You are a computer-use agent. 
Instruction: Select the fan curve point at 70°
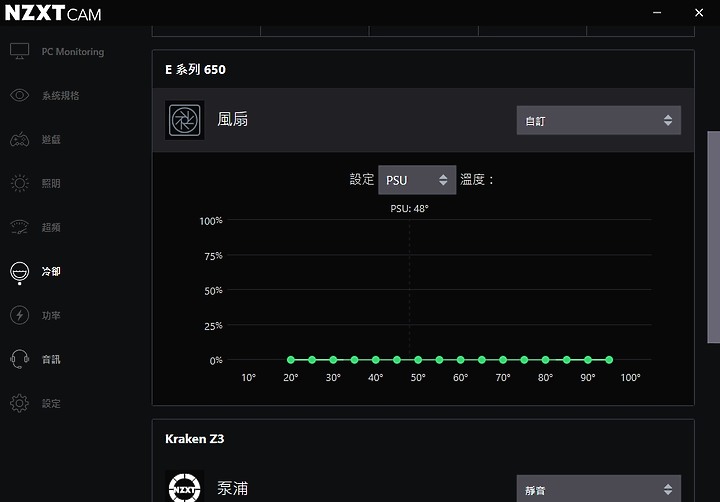(x=503, y=360)
